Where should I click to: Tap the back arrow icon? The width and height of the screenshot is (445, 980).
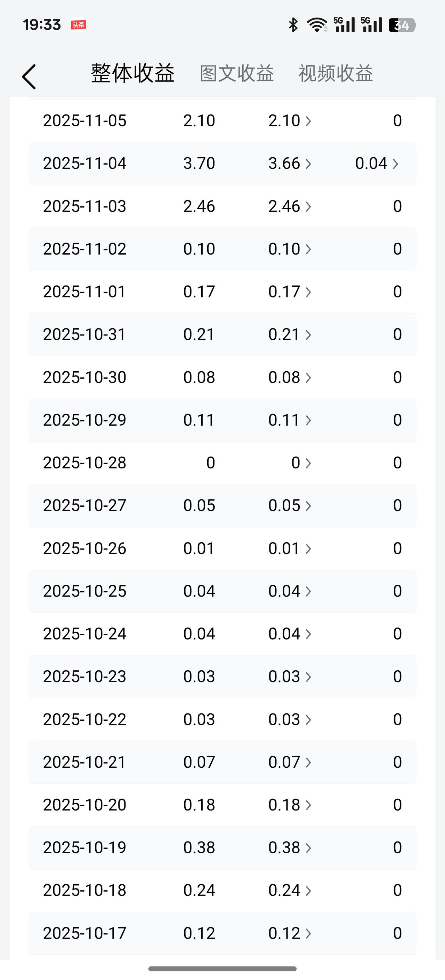point(29,77)
